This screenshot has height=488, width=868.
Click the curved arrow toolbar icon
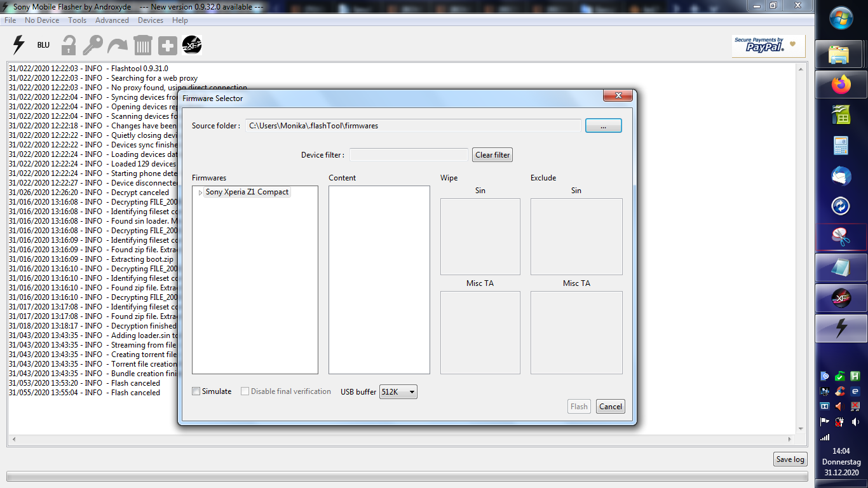click(x=118, y=45)
